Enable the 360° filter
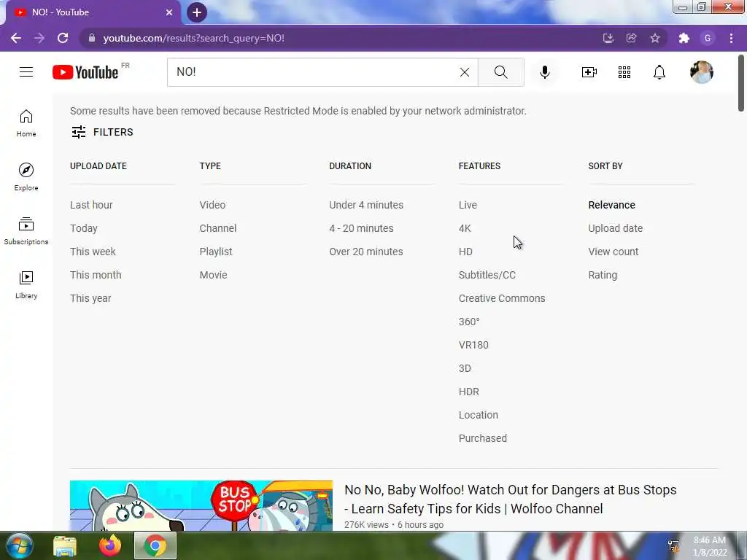This screenshot has height=560, width=747. point(469,322)
